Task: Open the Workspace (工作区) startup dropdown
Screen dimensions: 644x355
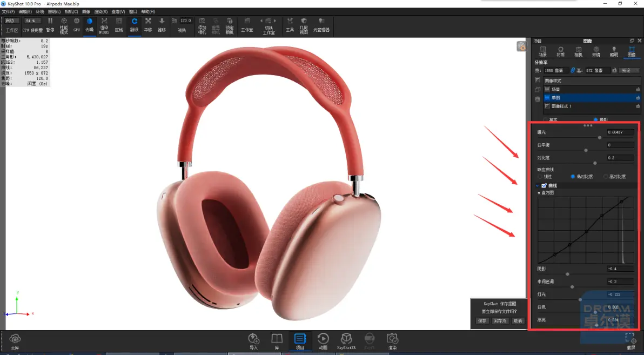Action: point(11,21)
